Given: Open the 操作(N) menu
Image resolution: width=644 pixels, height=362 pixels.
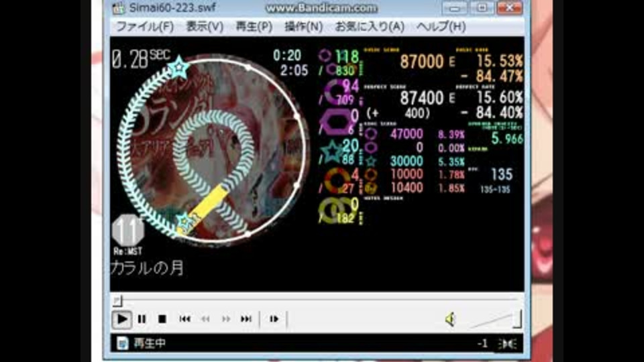Looking at the screenshot, I should tap(303, 27).
